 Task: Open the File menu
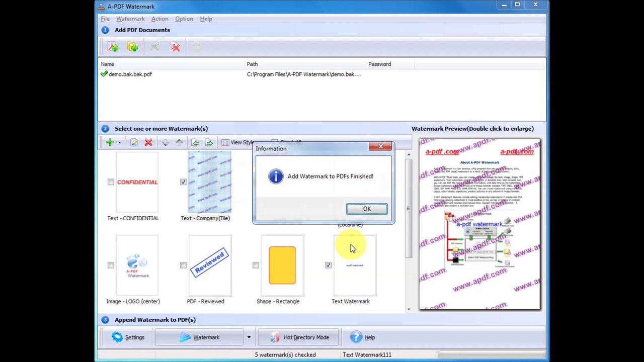point(105,19)
